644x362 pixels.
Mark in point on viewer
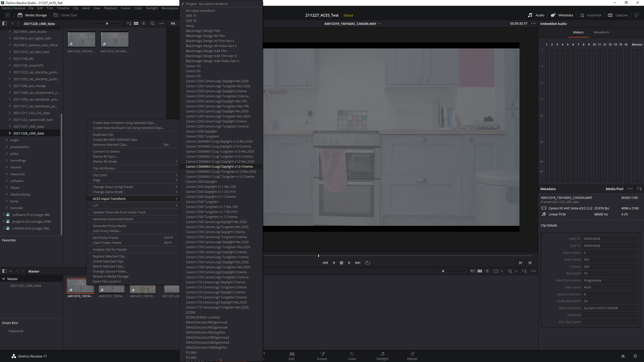pos(521,263)
